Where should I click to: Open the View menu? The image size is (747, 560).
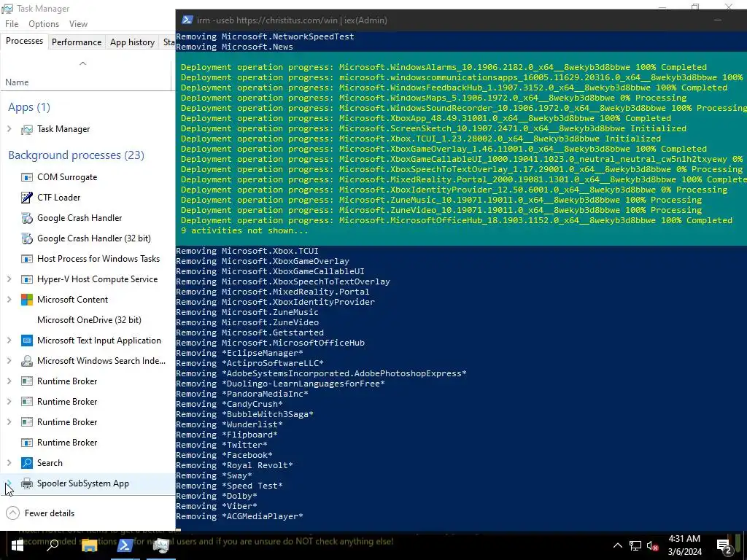pyautogui.click(x=78, y=24)
